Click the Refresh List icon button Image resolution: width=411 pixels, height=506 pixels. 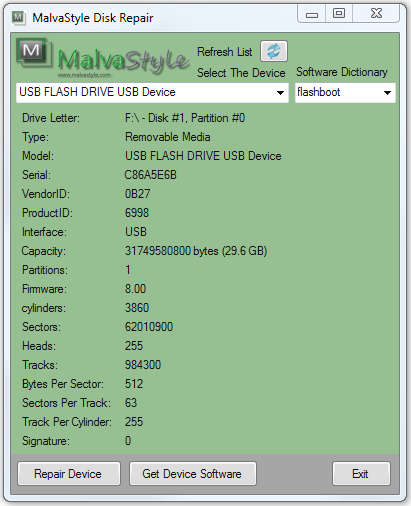274,51
